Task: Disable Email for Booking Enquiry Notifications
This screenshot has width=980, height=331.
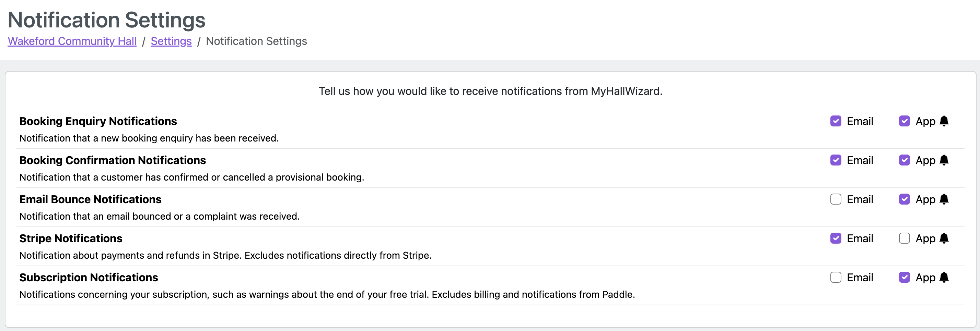Action: [836, 121]
